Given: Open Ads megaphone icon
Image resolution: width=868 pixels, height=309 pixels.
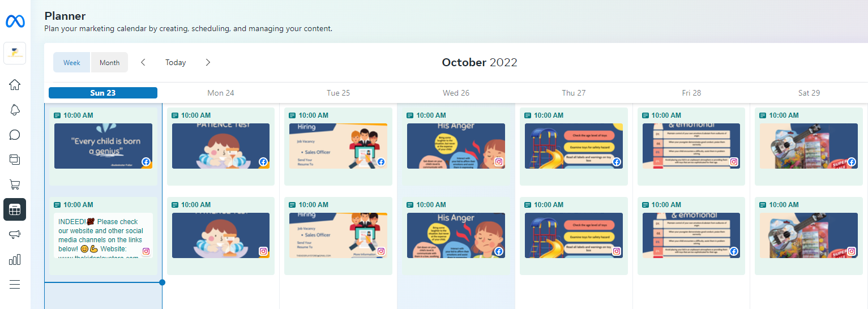Looking at the screenshot, I should 15,234.
